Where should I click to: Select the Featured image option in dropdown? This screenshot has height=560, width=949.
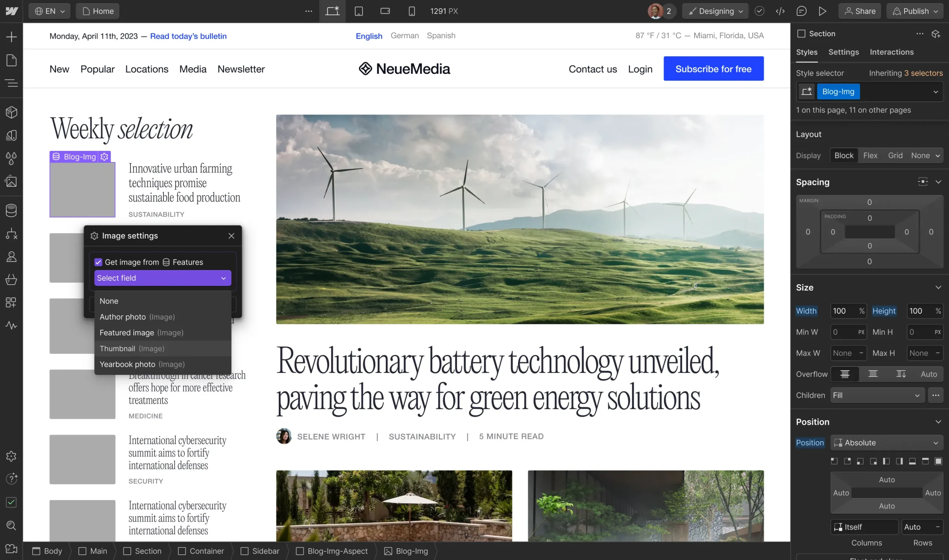pos(141,332)
